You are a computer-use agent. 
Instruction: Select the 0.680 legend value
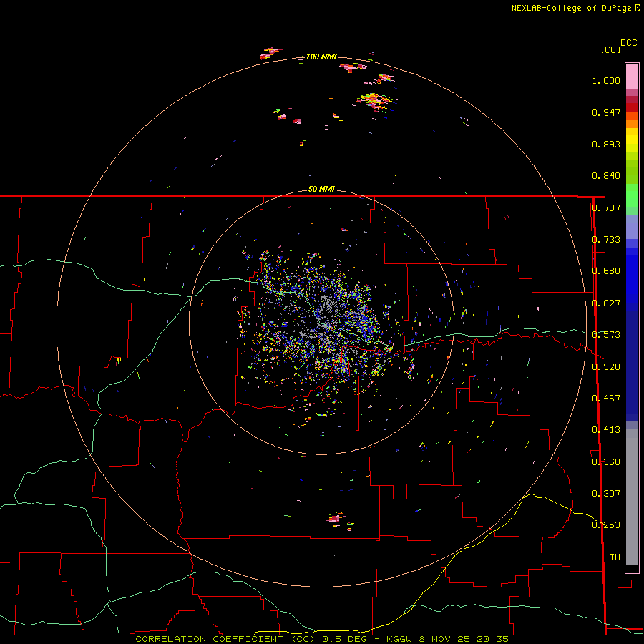coord(606,271)
